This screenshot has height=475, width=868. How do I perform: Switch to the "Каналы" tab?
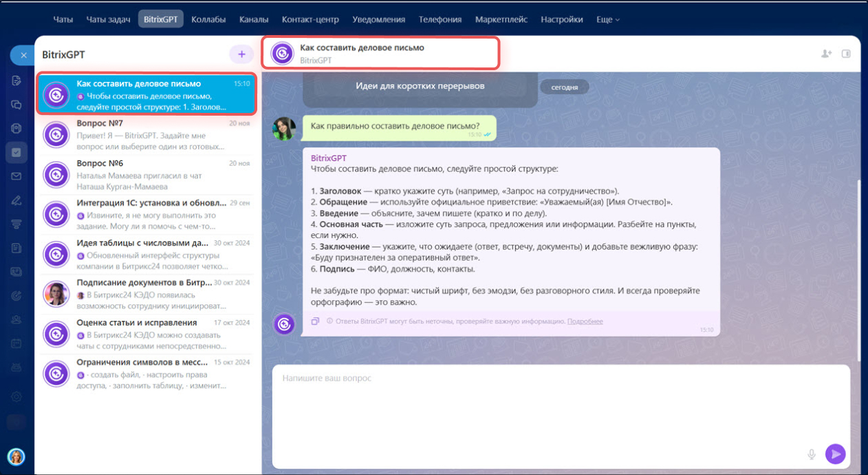254,19
